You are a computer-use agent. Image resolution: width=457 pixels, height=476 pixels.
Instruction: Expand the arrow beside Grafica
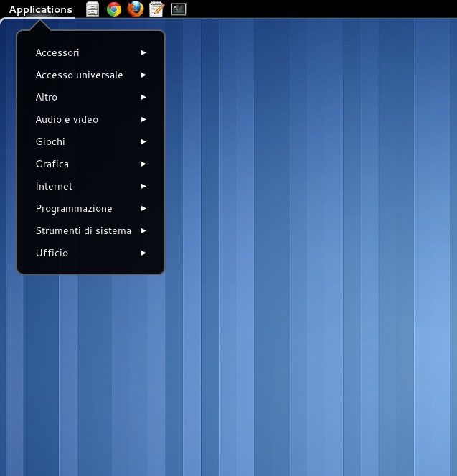pos(143,164)
